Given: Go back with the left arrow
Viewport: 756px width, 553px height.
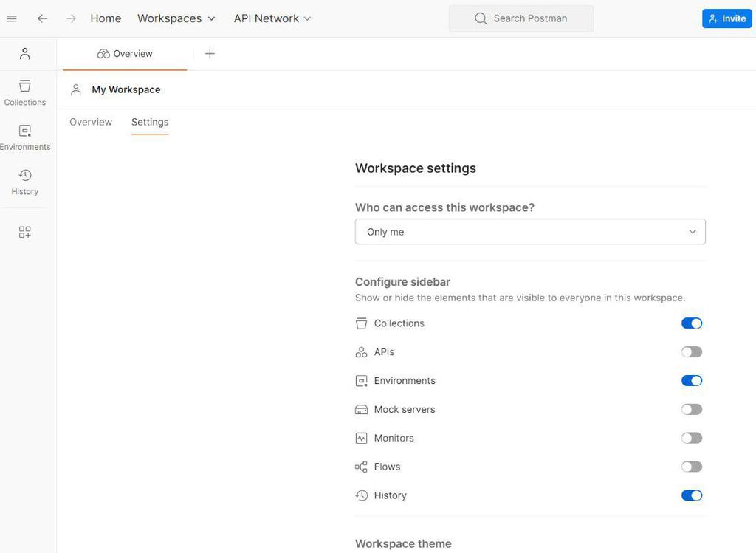Looking at the screenshot, I should tap(43, 18).
